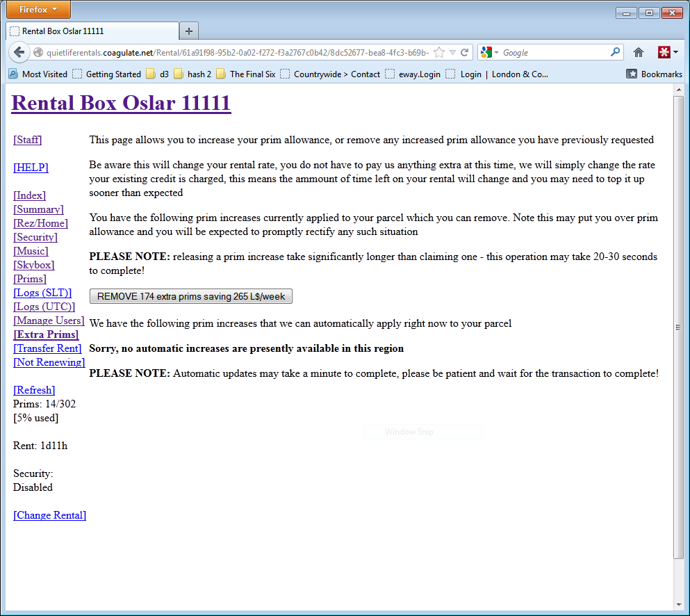
Task: Click inside the Google search field
Action: click(x=552, y=52)
